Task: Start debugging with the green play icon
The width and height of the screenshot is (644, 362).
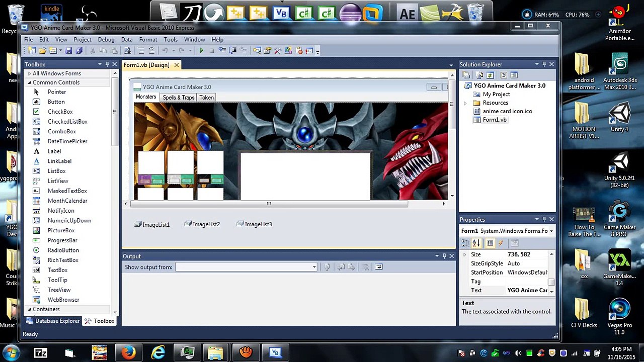Action: tap(201, 51)
